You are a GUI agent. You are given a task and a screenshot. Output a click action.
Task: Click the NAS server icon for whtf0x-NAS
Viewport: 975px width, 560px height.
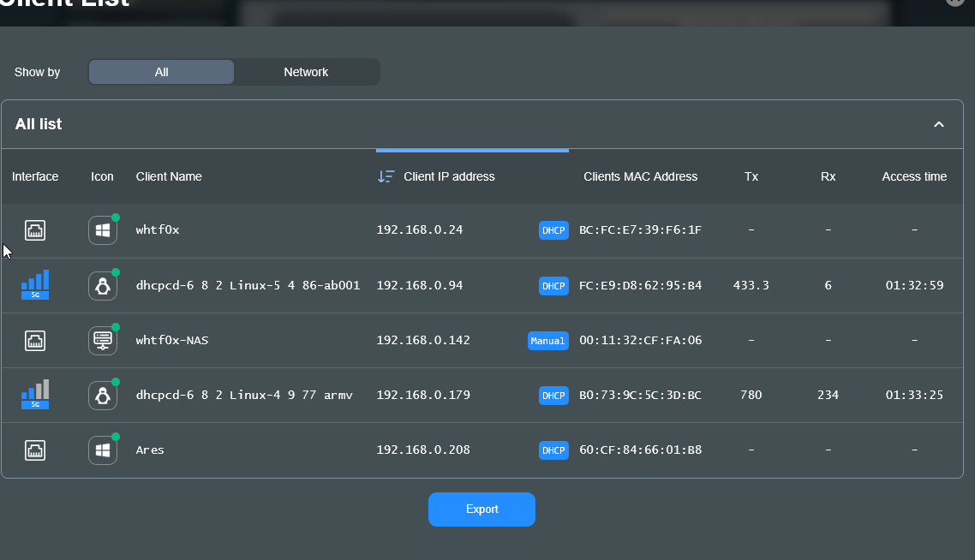[103, 340]
